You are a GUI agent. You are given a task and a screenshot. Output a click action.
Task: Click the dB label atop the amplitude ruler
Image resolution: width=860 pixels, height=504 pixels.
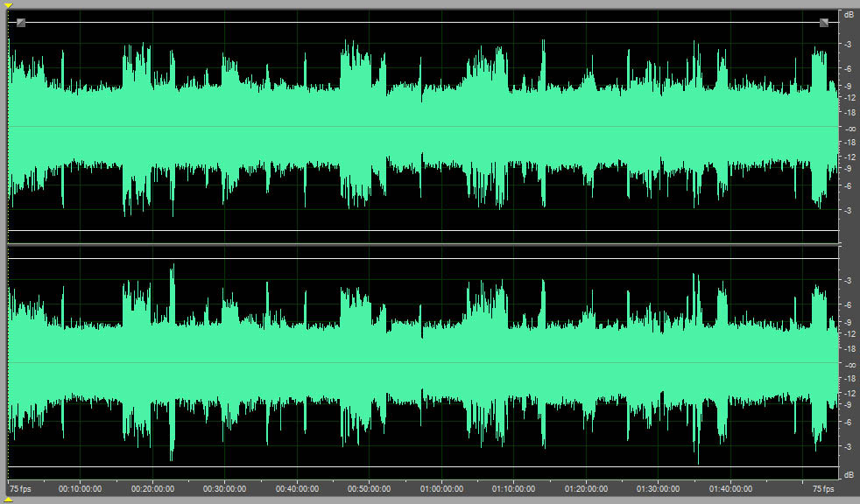849,16
